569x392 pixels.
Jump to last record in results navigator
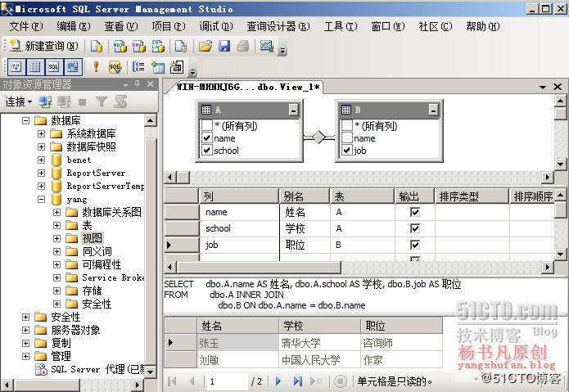297,381
